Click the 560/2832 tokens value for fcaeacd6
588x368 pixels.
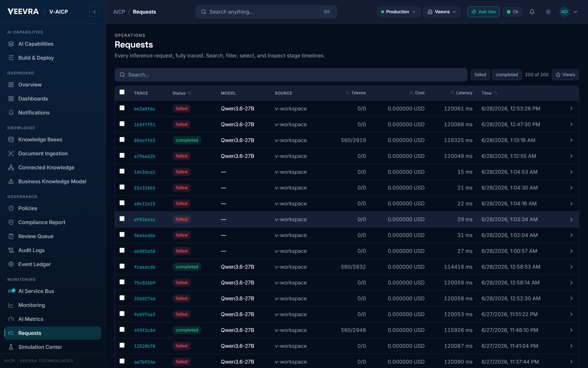[353, 267]
